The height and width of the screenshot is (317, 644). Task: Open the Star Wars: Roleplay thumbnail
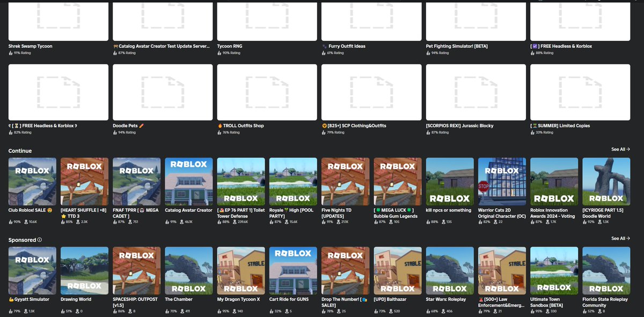(450, 271)
